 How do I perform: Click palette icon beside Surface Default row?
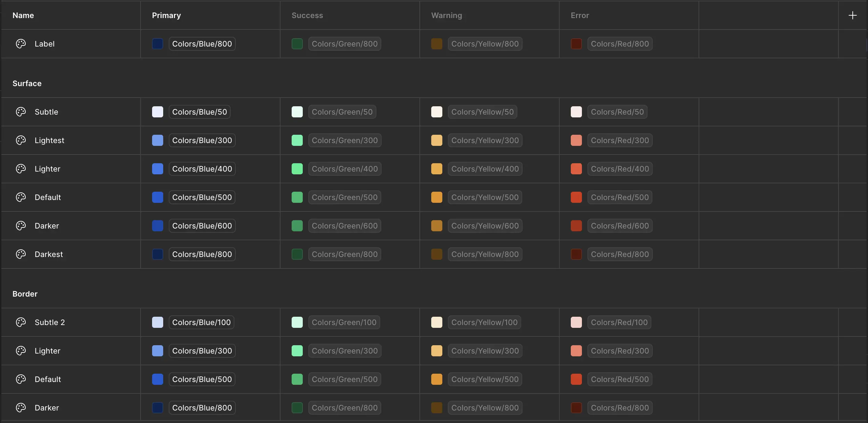21,197
